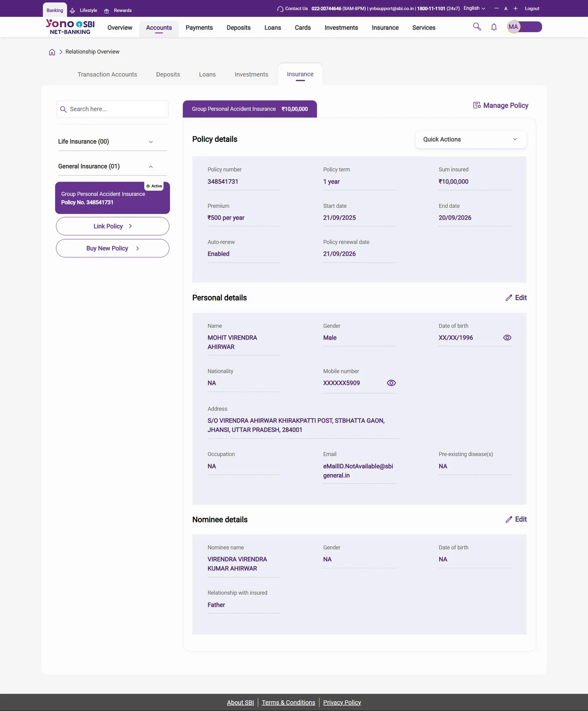The height and width of the screenshot is (711, 588).
Task: Click the Sum insured ₹10,00,000 value
Action: (453, 182)
